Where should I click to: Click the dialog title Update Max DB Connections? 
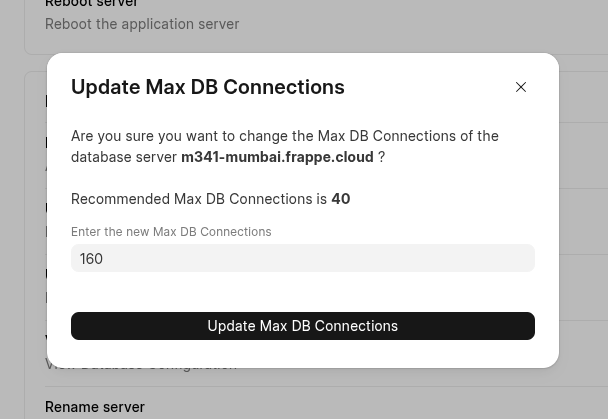click(x=207, y=87)
